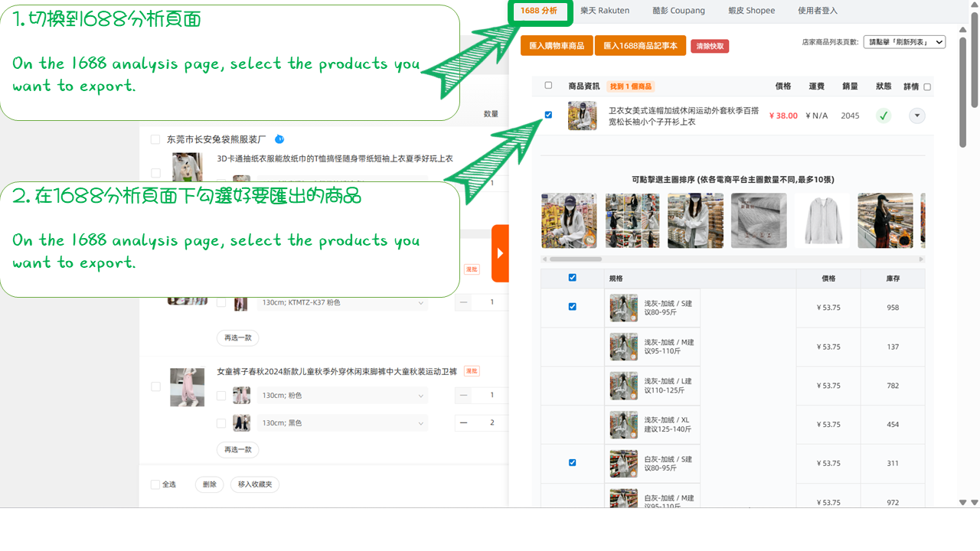Image resolution: width=980 pixels, height=551 pixels.
Task: Open the 蝦皮 Shopee tab
Action: point(751,11)
